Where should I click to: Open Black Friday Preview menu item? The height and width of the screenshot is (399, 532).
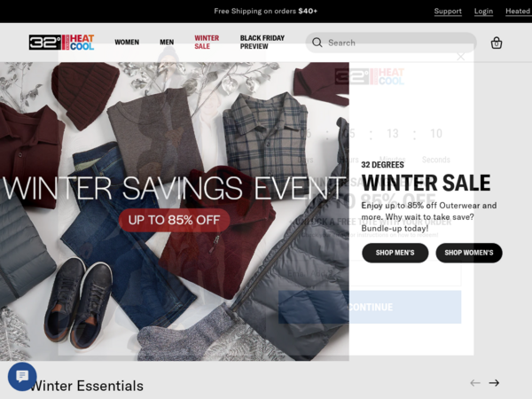[x=262, y=42]
